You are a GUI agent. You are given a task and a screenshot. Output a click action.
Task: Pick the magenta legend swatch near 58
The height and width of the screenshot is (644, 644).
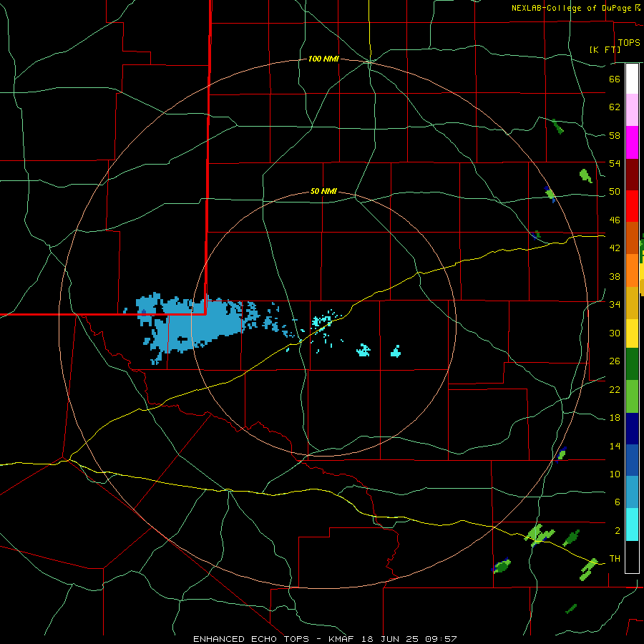[632, 142]
